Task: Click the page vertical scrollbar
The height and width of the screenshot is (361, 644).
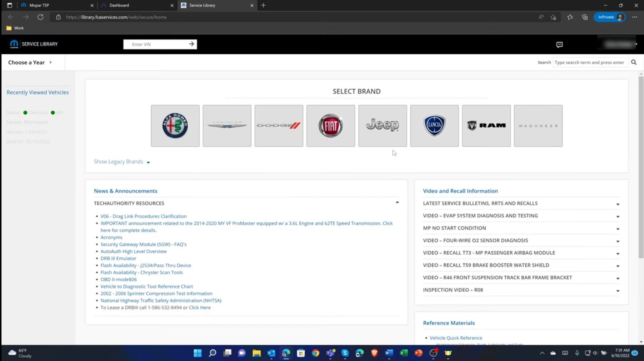Action: tap(641, 167)
